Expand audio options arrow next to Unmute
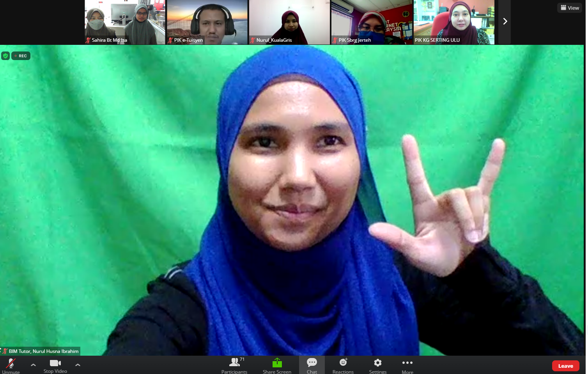588x374 pixels. (x=33, y=365)
